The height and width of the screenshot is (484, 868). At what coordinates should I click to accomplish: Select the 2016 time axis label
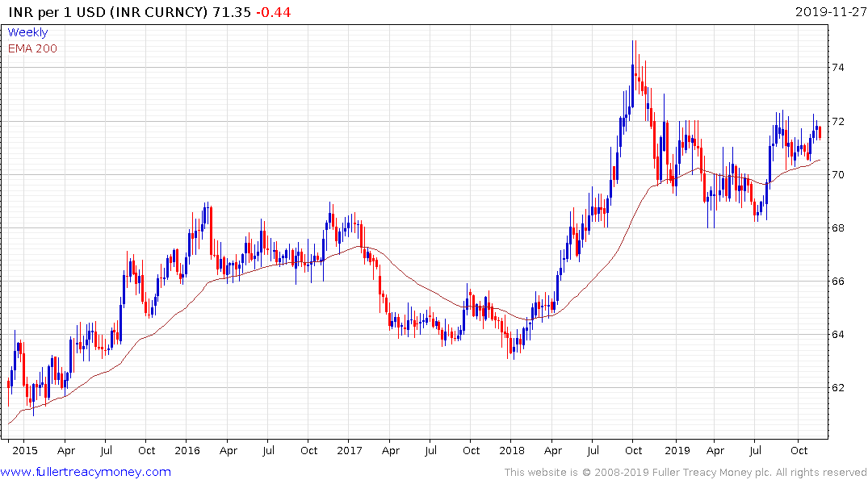[187, 450]
